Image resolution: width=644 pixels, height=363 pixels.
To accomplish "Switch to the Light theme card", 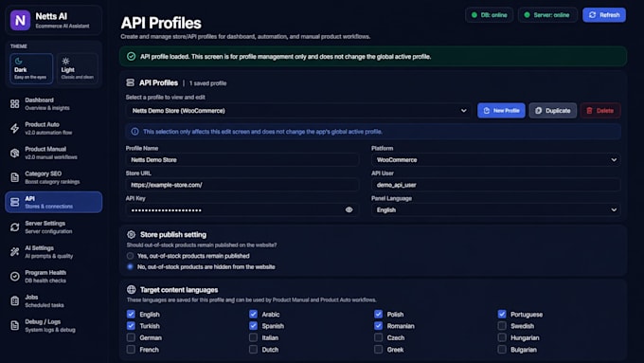I will pos(78,68).
